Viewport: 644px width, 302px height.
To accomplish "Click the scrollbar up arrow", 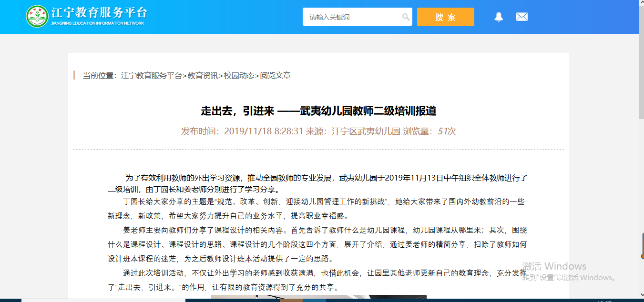I will (x=641, y=3).
